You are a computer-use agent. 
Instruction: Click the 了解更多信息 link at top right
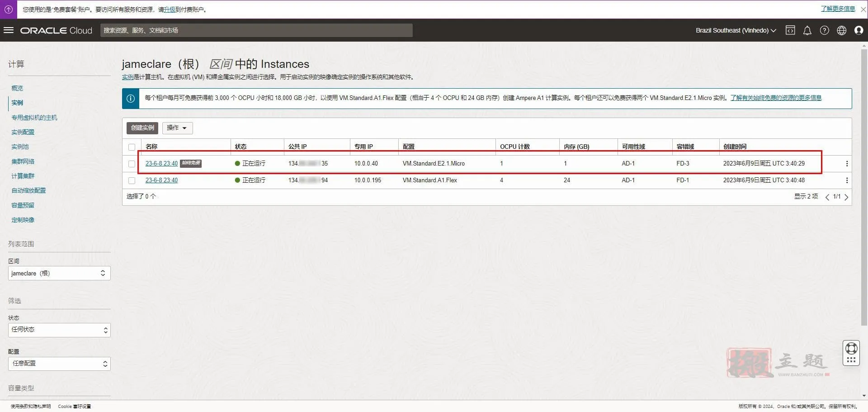(x=838, y=9)
